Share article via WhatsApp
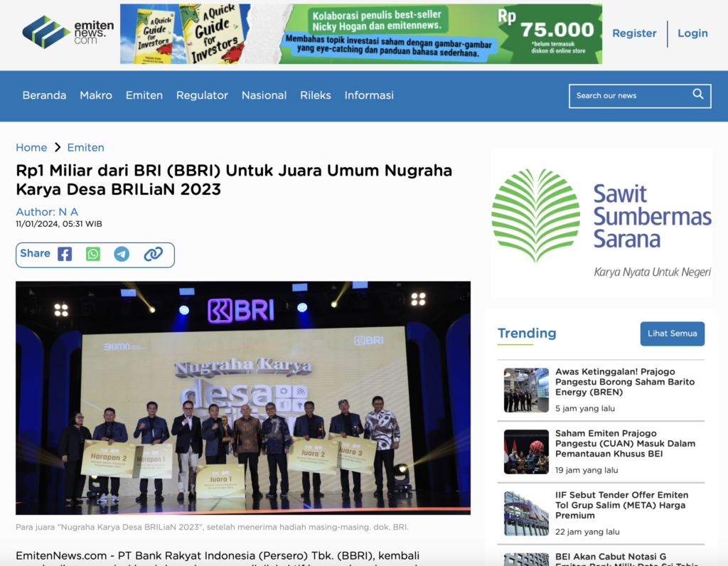Screen dimensions: 728x566 pos(93,254)
